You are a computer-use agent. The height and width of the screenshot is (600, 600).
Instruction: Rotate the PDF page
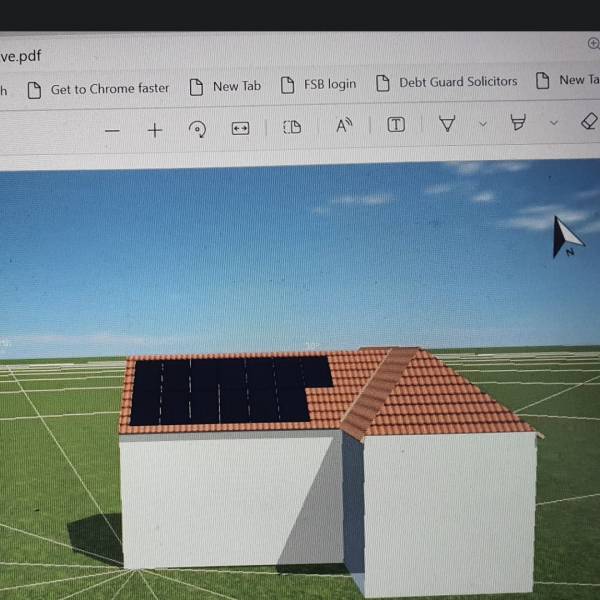[197, 129]
